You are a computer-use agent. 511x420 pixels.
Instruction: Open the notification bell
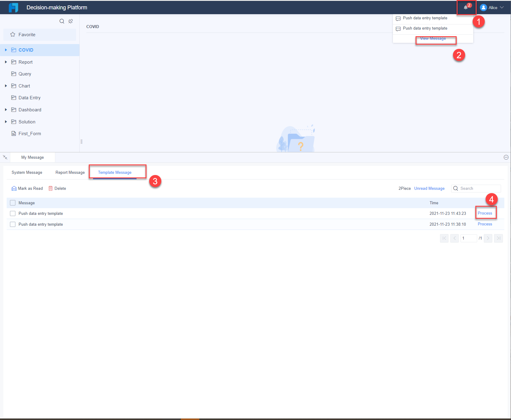click(x=465, y=8)
